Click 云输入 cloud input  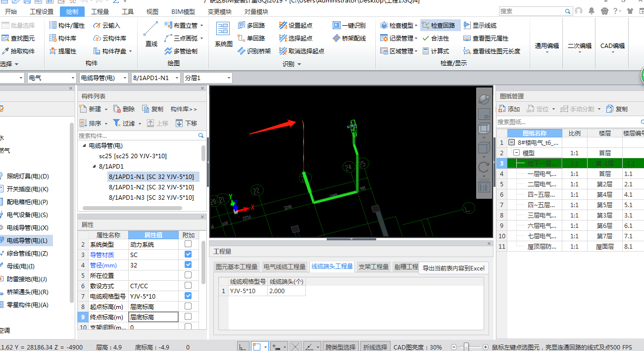coord(106,25)
